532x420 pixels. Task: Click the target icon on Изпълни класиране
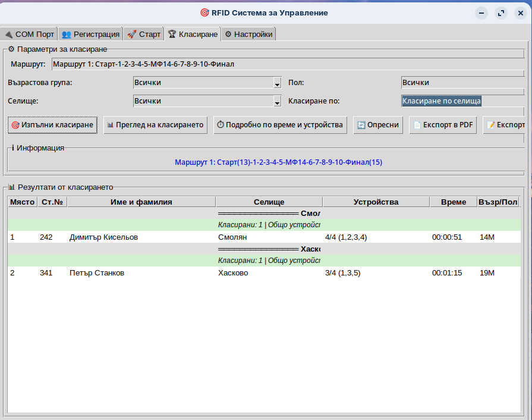[15, 126]
